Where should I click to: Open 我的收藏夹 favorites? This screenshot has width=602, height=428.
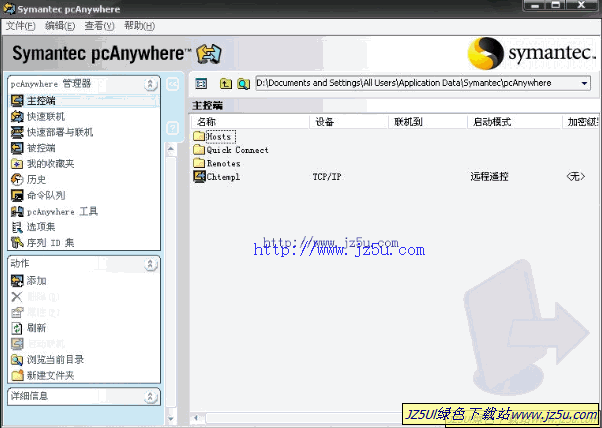[43, 164]
